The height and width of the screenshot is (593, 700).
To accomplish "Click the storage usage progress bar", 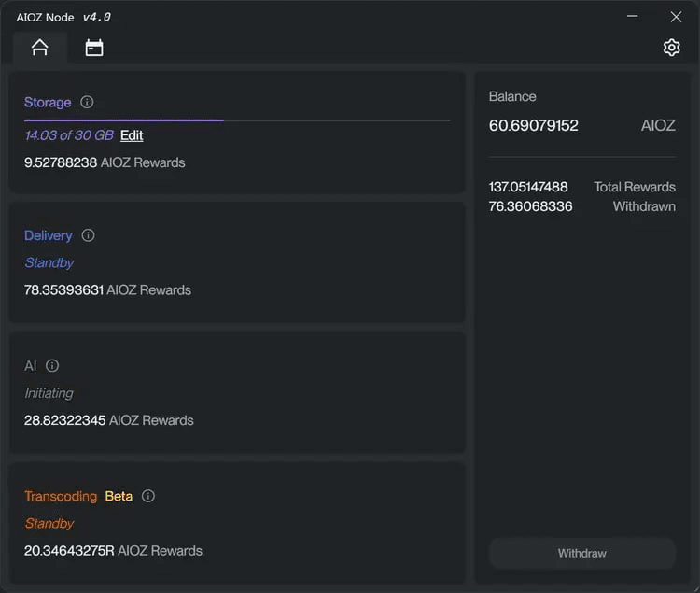I will [x=237, y=120].
